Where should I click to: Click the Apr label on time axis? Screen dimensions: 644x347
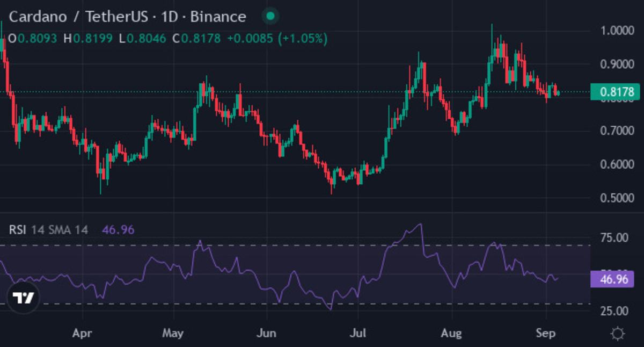(83, 334)
